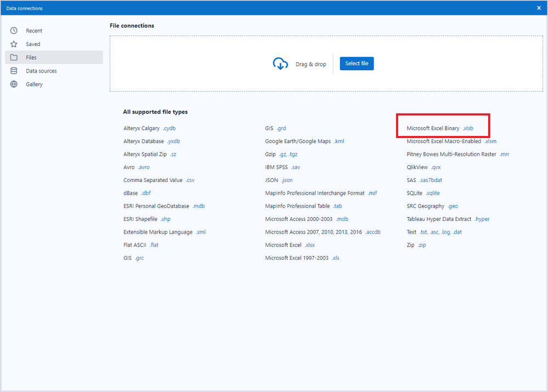The height and width of the screenshot is (392, 548).
Task: Select the .accdb Microsoft Access link
Action: [x=373, y=232]
